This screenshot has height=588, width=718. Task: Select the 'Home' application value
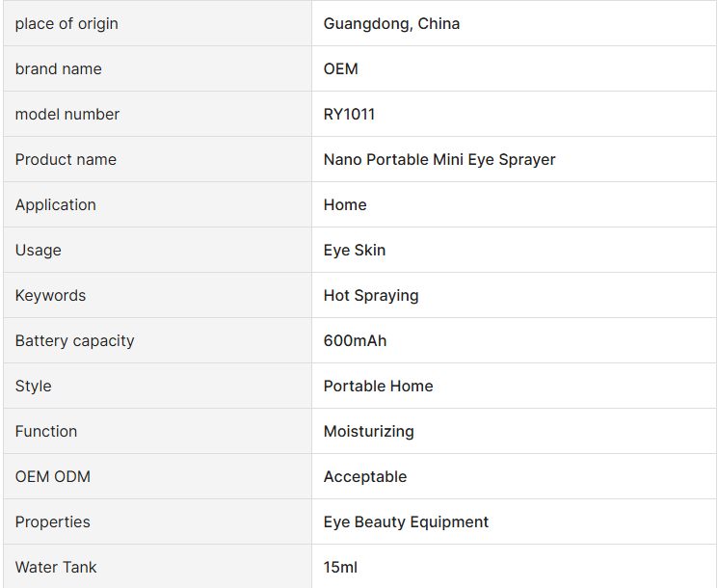tap(345, 204)
